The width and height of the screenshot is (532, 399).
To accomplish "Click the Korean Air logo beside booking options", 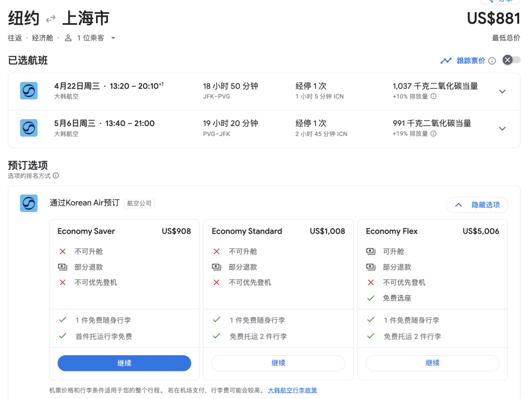I will click(x=29, y=203).
